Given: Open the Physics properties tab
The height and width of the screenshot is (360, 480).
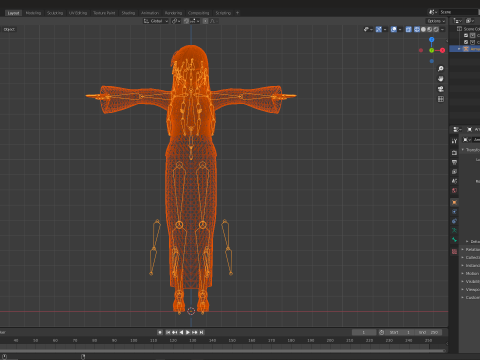Looking at the screenshot, I should (x=454, y=212).
